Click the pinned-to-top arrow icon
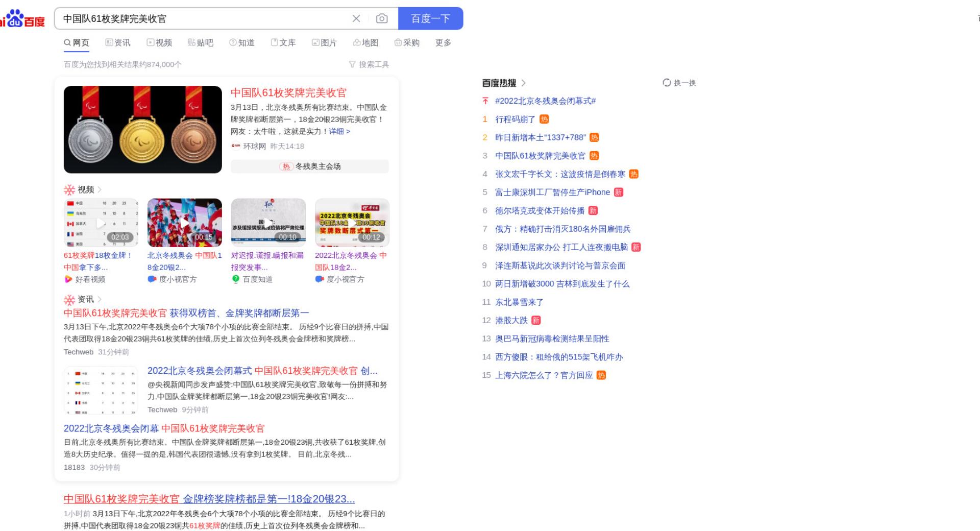Screen dimensions: 980x531 [x=485, y=101]
